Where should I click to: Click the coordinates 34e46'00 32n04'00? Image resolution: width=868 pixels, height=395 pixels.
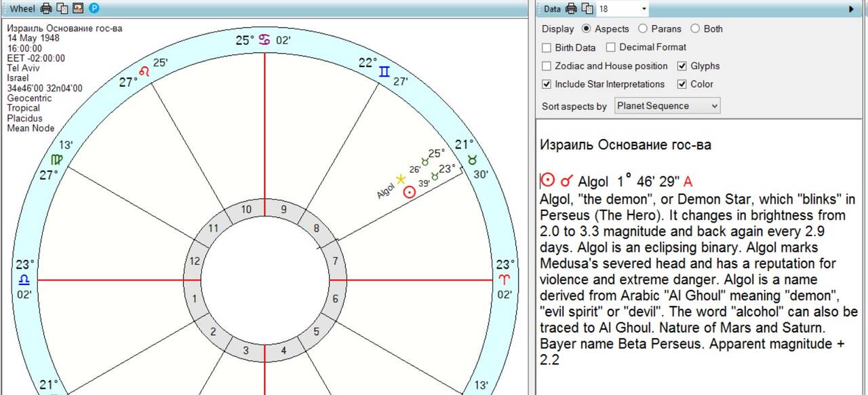click(x=45, y=88)
